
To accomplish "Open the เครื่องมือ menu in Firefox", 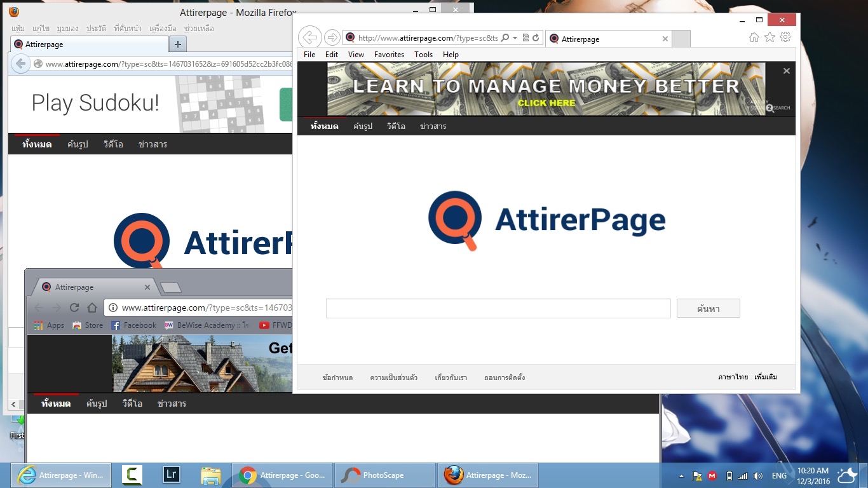I will click(x=163, y=29).
